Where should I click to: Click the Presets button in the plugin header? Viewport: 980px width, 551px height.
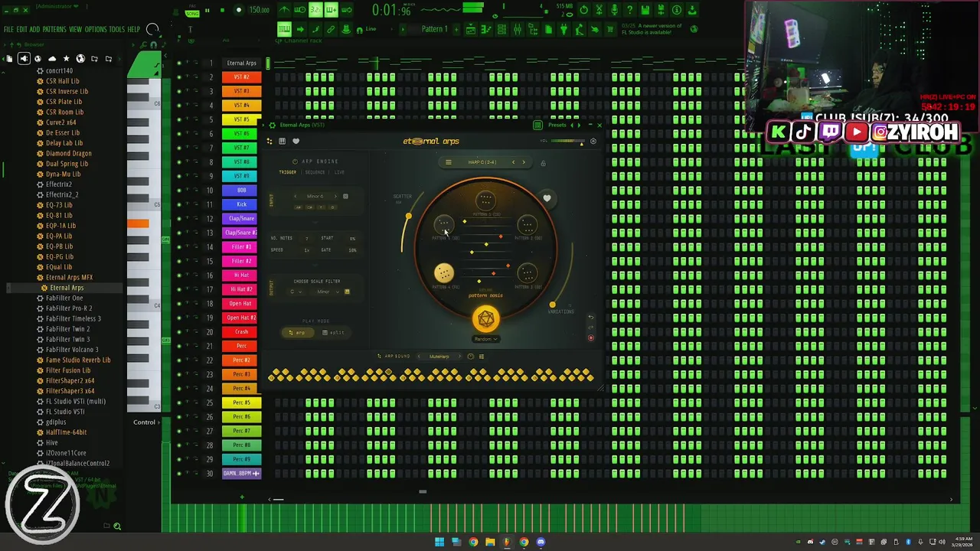(557, 125)
